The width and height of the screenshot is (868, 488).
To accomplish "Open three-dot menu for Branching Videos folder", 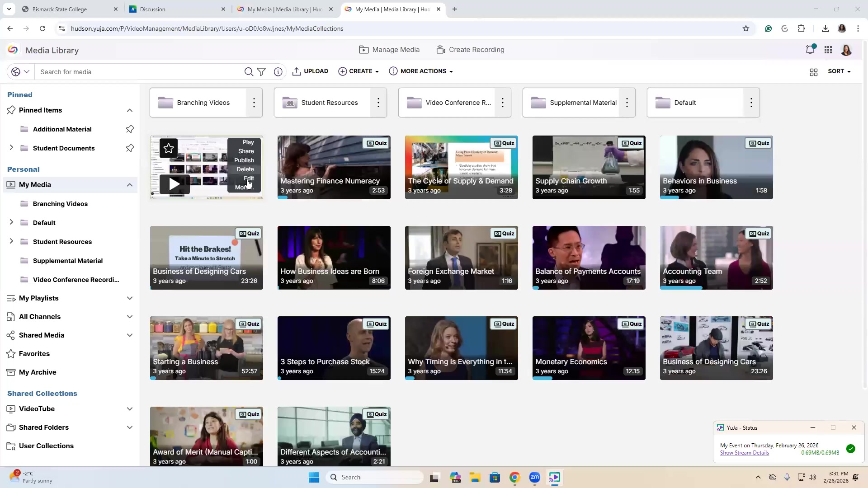I will [x=254, y=103].
